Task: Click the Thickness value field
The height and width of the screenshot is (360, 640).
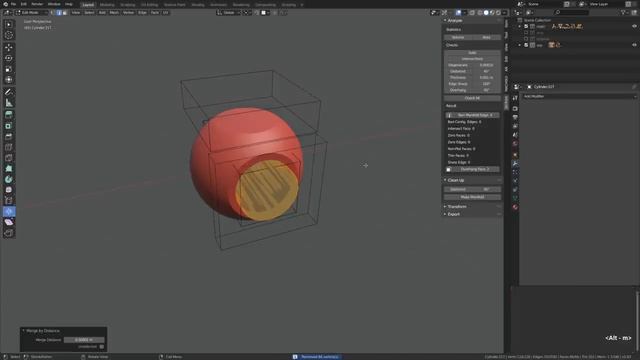Action: [x=472, y=78]
